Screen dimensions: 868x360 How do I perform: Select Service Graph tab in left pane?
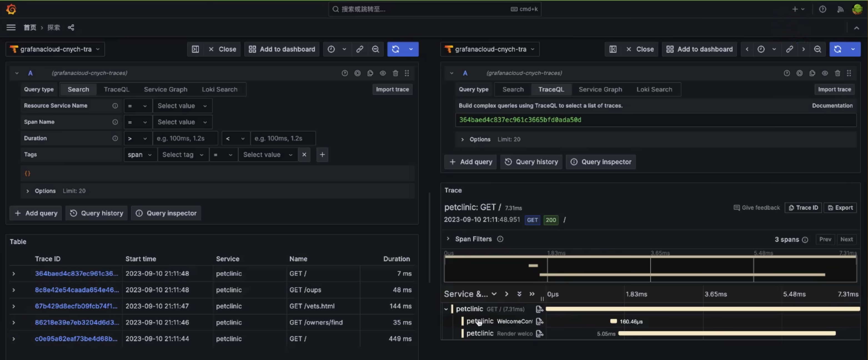(x=165, y=90)
